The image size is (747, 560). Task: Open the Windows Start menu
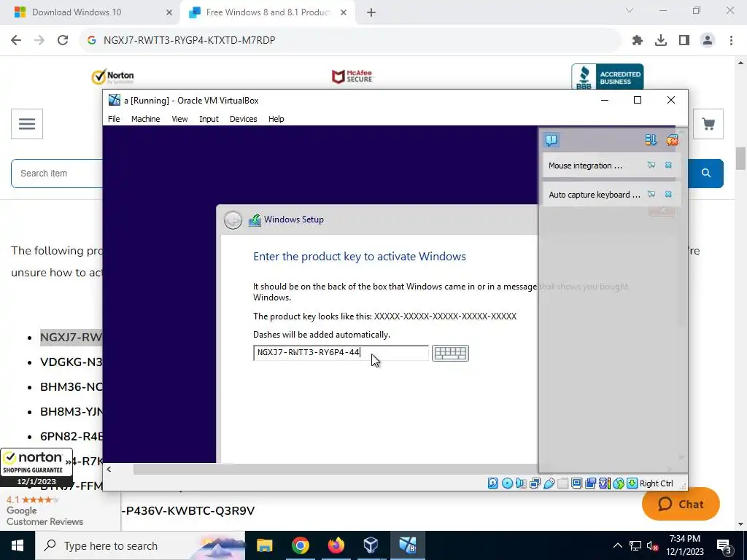[18, 545]
